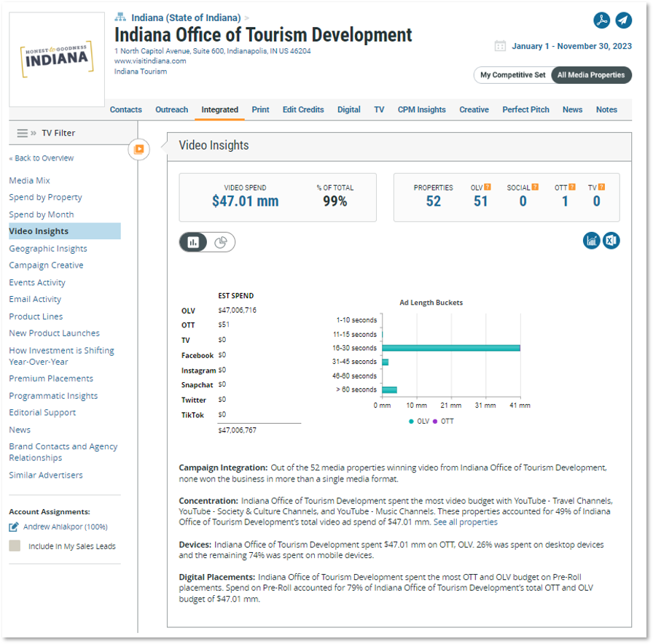Go Back to Overview
The image size is (653, 644).
pos(42,158)
